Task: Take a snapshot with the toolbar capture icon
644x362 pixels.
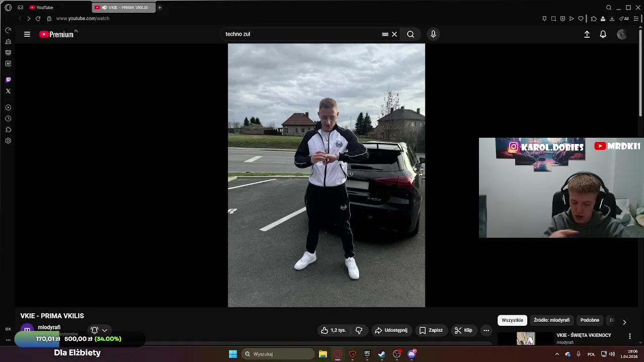Action: click(x=553, y=19)
